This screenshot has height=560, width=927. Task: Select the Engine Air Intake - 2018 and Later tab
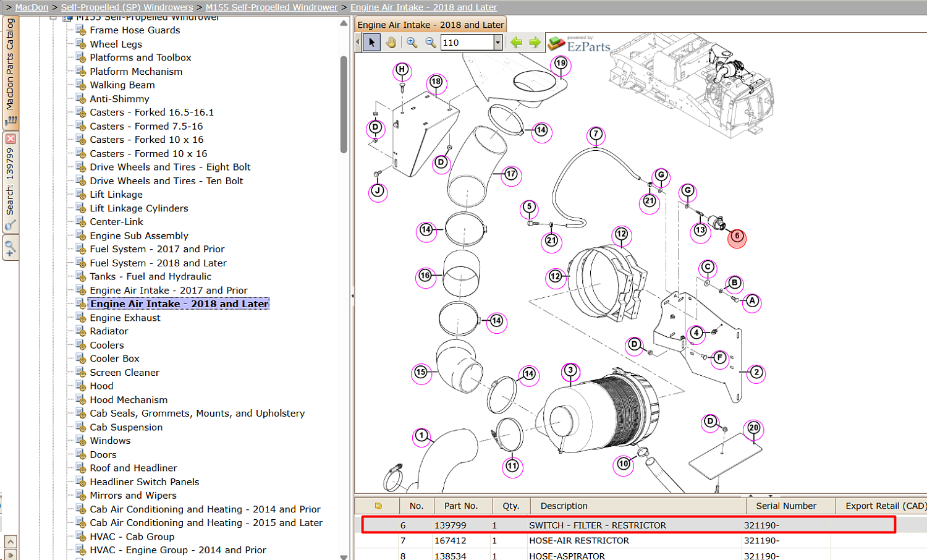pos(431,25)
